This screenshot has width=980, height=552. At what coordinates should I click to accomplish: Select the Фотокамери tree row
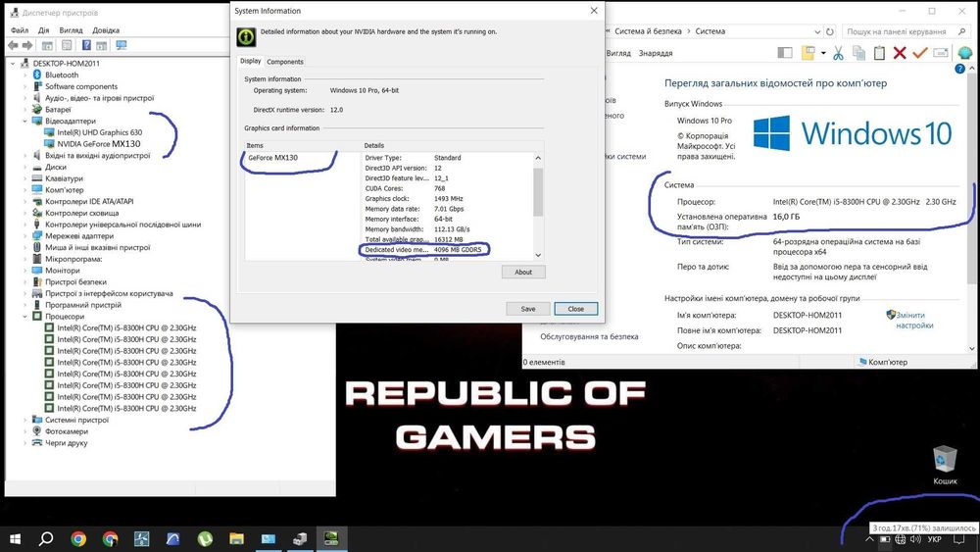tap(67, 431)
